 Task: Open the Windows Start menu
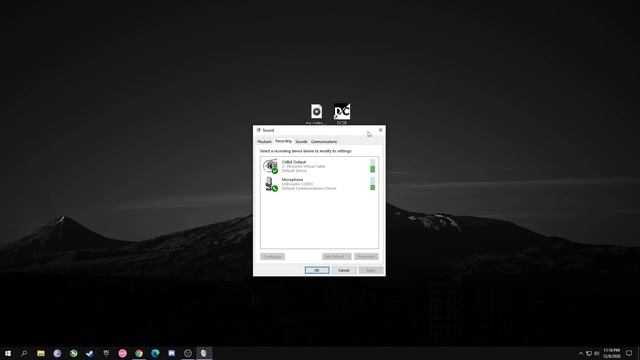pos(8,353)
